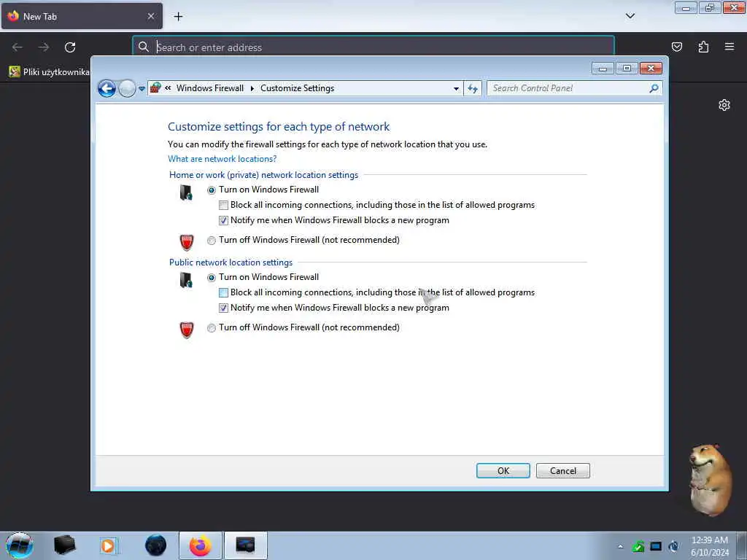The image size is (747, 560).
Task: Switch to Firefox from the taskbar
Action: pos(201,545)
